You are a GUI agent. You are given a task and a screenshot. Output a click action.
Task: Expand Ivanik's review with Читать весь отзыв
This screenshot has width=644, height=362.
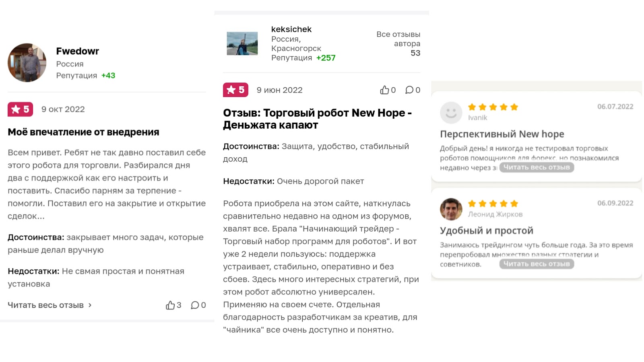tap(537, 167)
